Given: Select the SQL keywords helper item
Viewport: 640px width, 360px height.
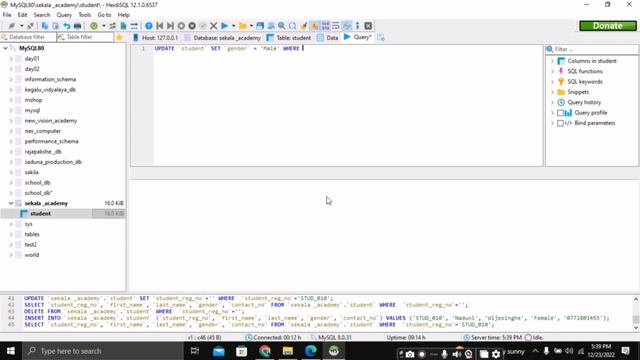Looking at the screenshot, I should [x=584, y=82].
